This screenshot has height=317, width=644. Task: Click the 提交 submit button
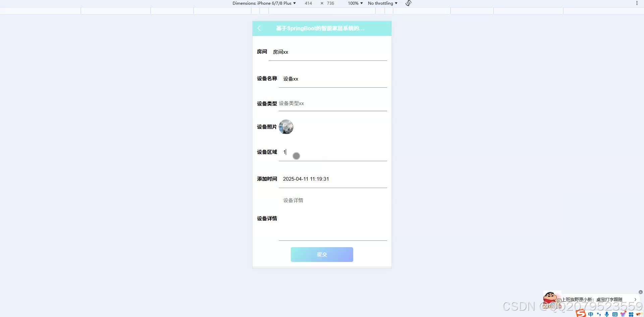coord(322,254)
